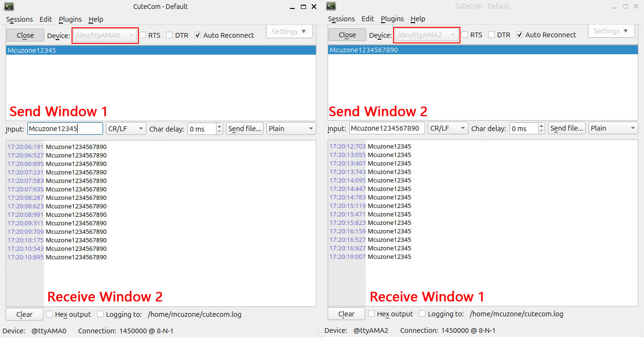Minimize the left CuteCom window
Viewport: 644px width, 338px height.
[292, 7]
